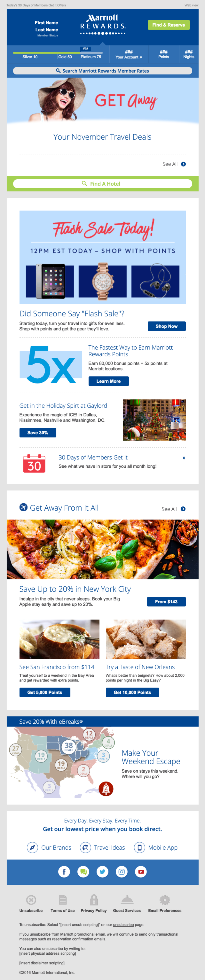Click the Find A Hotel search bar
The image size is (205, 980).
(x=102, y=184)
